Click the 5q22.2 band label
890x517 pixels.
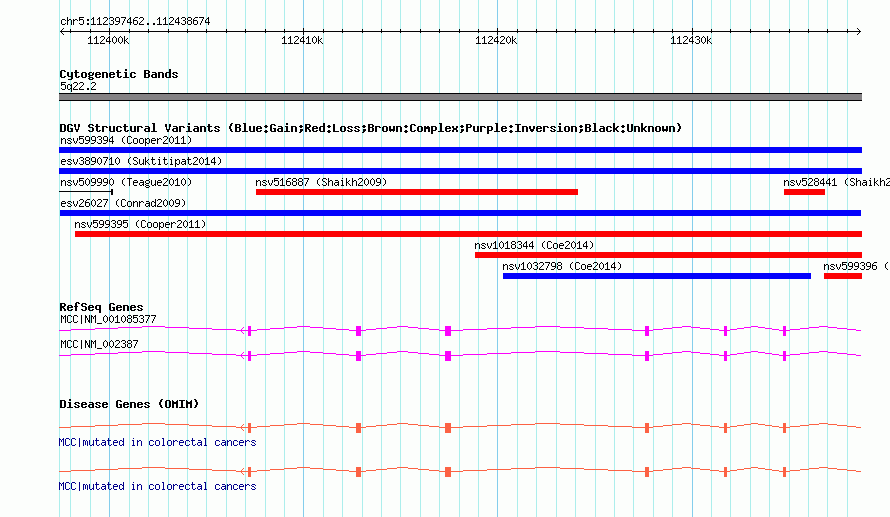[78, 86]
